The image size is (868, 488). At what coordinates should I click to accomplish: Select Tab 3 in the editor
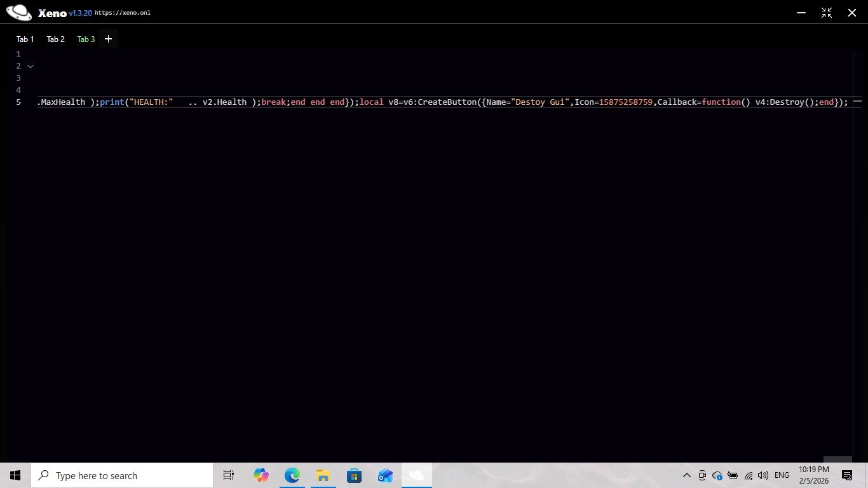click(86, 39)
